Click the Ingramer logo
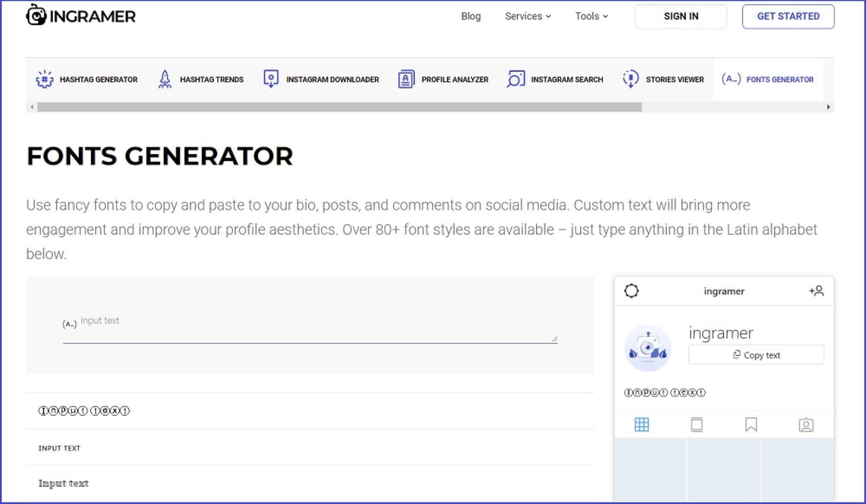Image resolution: width=866 pixels, height=504 pixels. click(x=81, y=16)
